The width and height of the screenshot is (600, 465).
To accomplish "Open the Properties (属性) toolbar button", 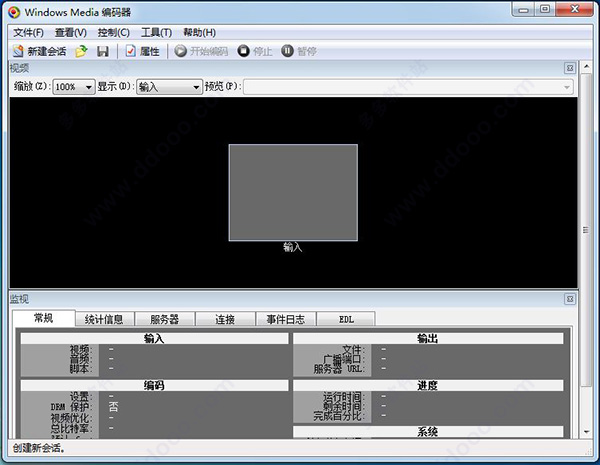I will tap(142, 51).
